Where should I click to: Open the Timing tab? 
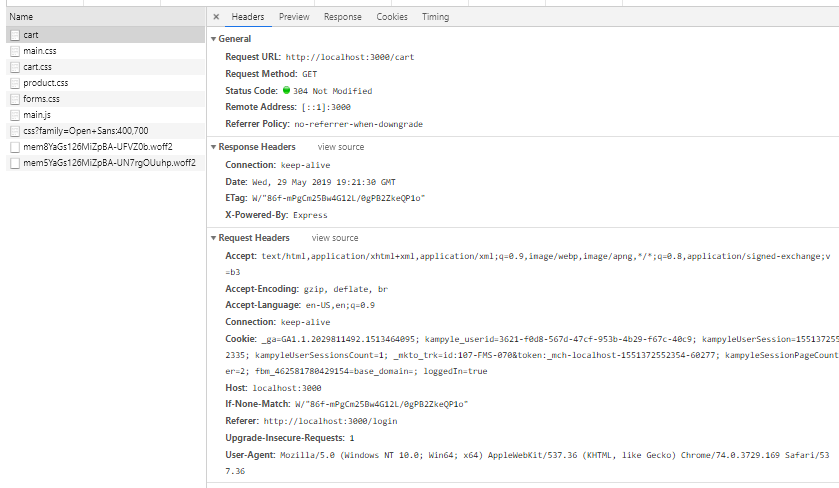click(435, 17)
